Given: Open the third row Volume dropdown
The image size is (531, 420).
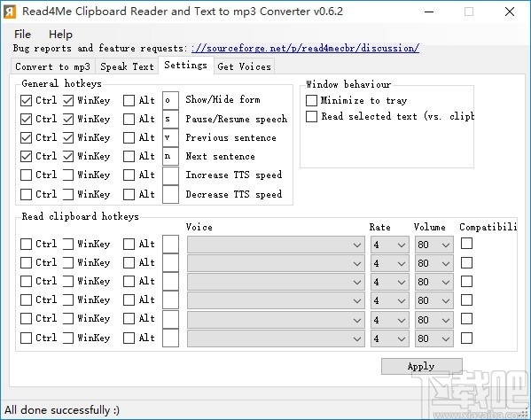Looking at the screenshot, I should pyautogui.click(x=434, y=282).
